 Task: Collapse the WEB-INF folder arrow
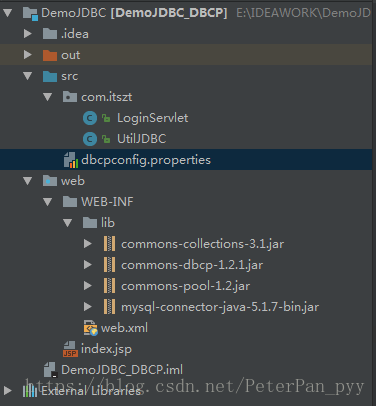(x=48, y=202)
